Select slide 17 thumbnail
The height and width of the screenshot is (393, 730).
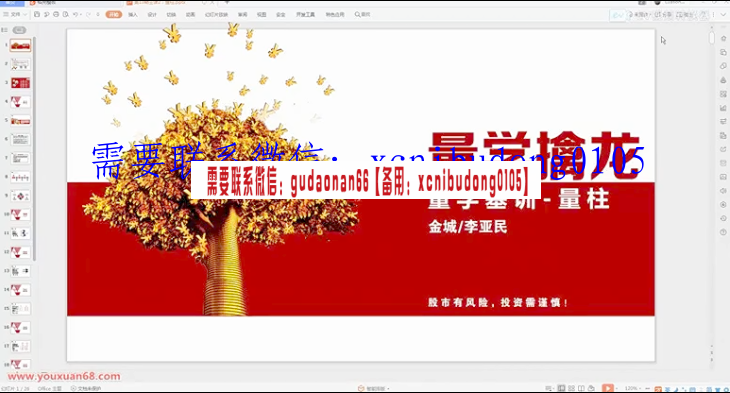(20, 346)
